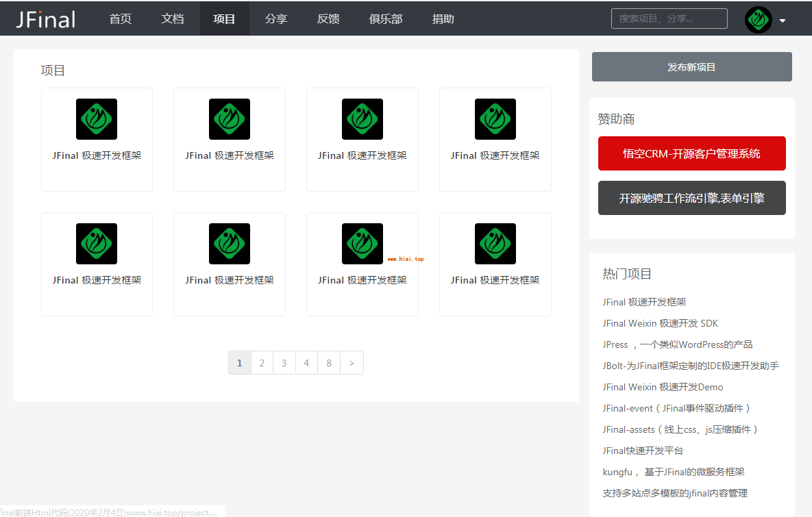This screenshot has width=812, height=517.
Task: Select the 项目 navigation tab
Action: (224, 18)
